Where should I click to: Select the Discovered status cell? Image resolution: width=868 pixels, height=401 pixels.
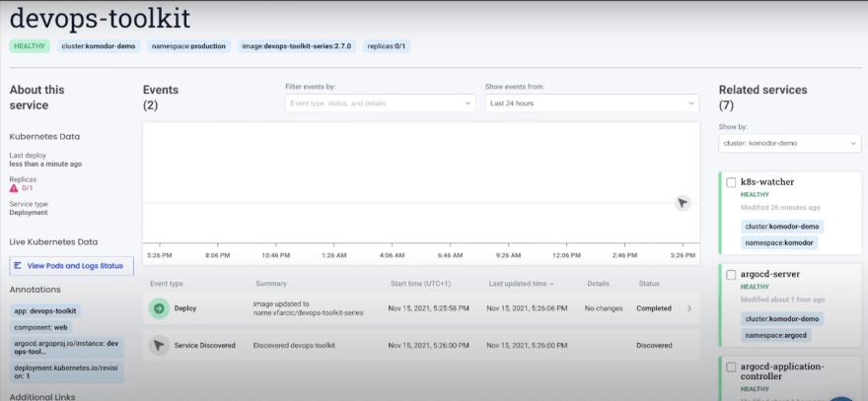(654, 345)
